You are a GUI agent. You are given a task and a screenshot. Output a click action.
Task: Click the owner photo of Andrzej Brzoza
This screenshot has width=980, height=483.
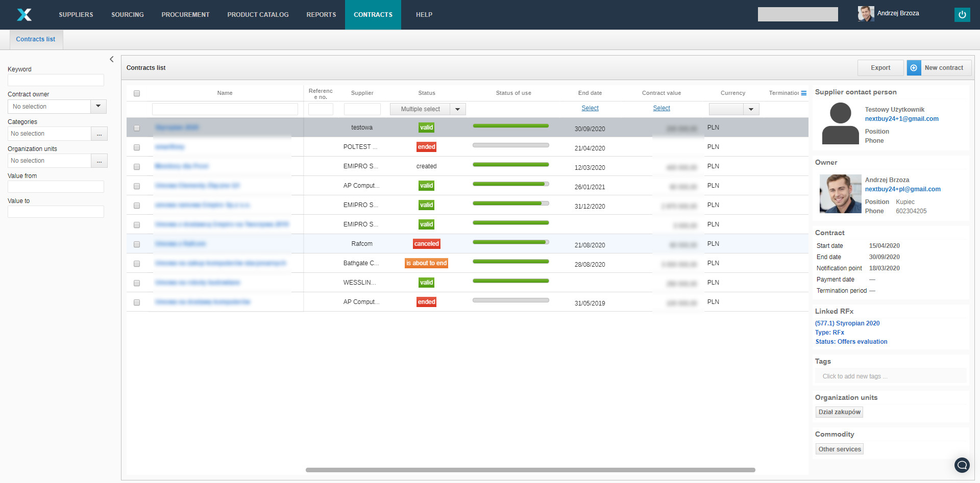point(840,194)
